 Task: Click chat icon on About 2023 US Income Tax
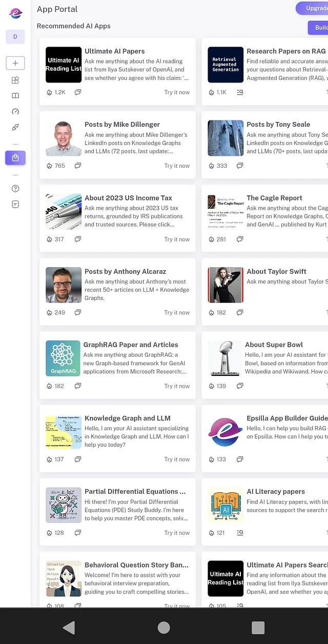tap(78, 239)
